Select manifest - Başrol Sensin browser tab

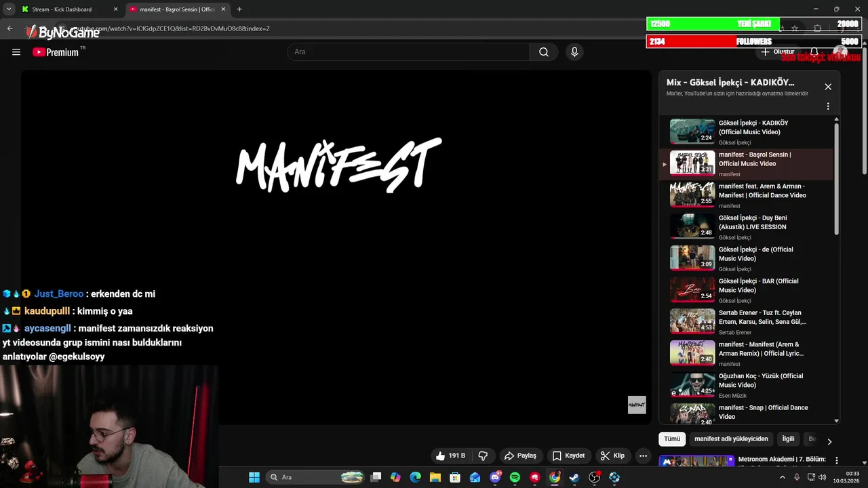click(177, 9)
